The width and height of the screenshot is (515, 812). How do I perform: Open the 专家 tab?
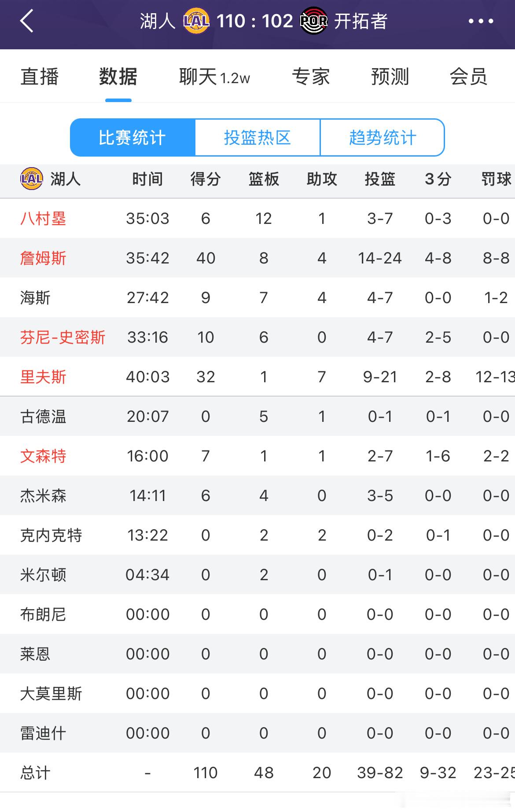311,77
